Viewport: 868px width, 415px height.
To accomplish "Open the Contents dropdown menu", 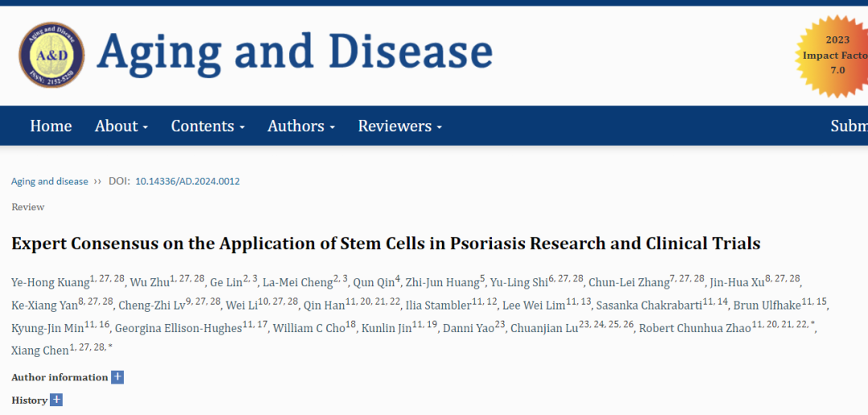I will pos(207,126).
